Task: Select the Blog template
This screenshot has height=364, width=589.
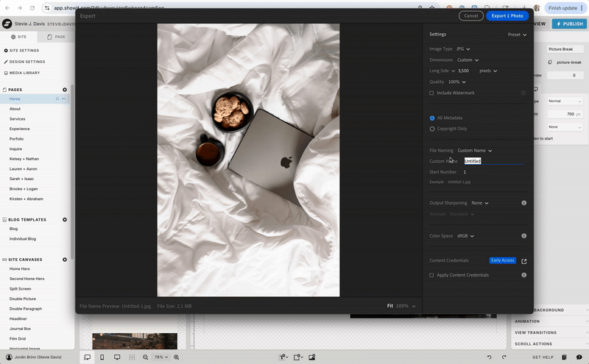Action: (x=13, y=229)
